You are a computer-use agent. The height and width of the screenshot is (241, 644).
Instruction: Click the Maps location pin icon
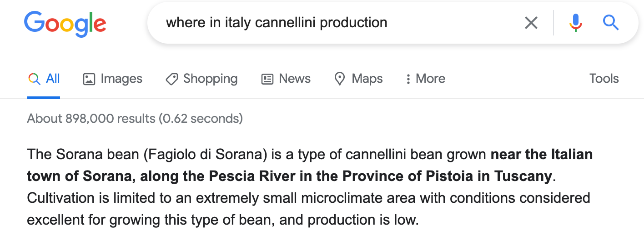[340, 79]
